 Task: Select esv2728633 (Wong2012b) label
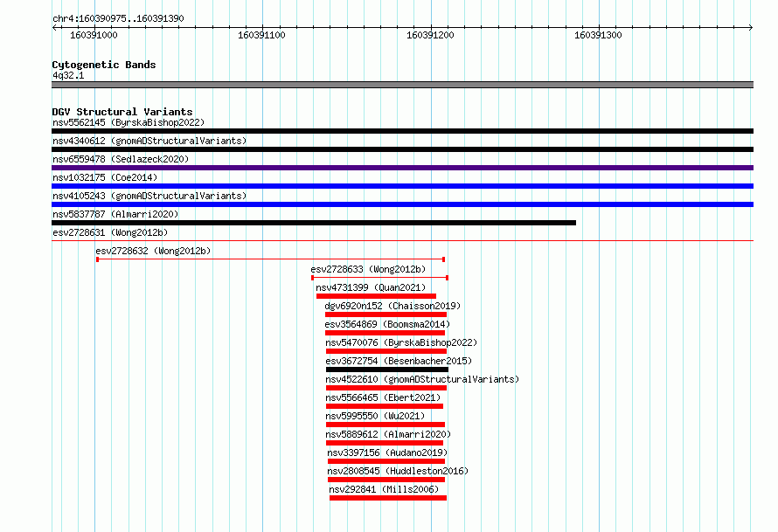(368, 269)
